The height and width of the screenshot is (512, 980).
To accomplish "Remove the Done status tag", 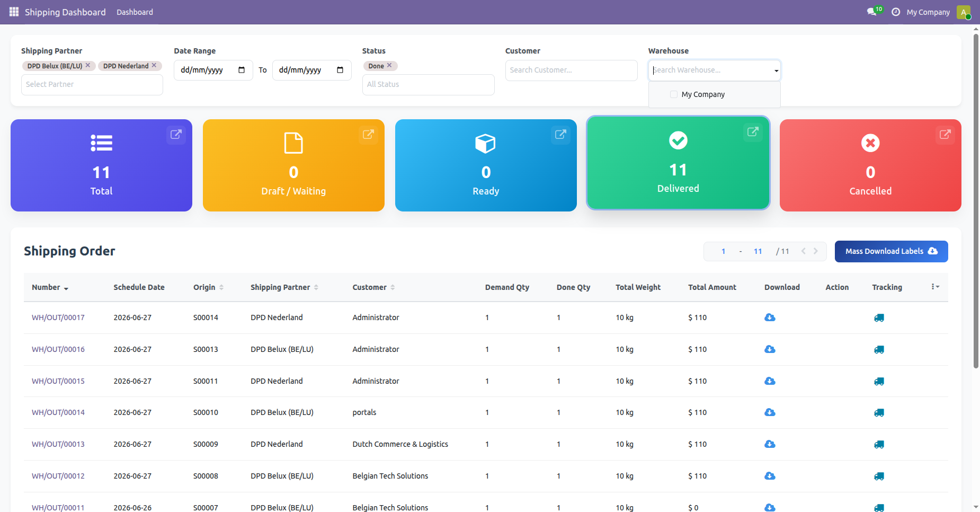I will click(x=389, y=65).
